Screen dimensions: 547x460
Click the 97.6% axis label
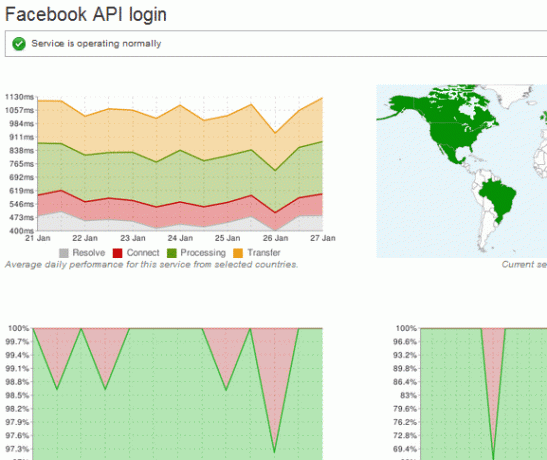coord(17,436)
